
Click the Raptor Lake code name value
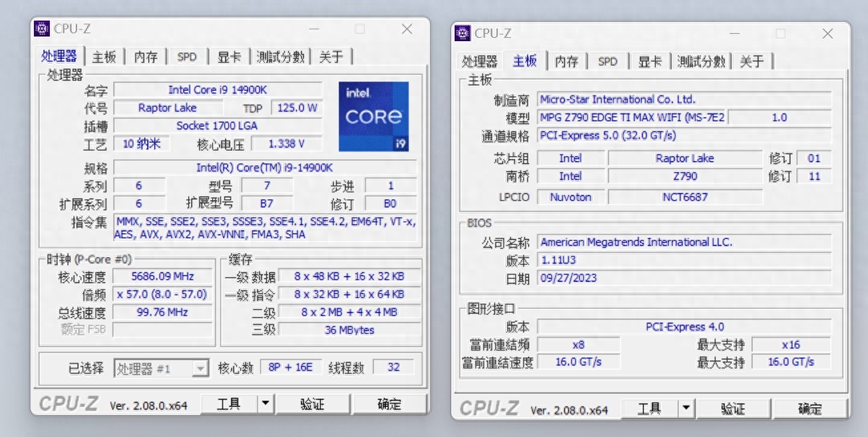pyautogui.click(x=167, y=108)
